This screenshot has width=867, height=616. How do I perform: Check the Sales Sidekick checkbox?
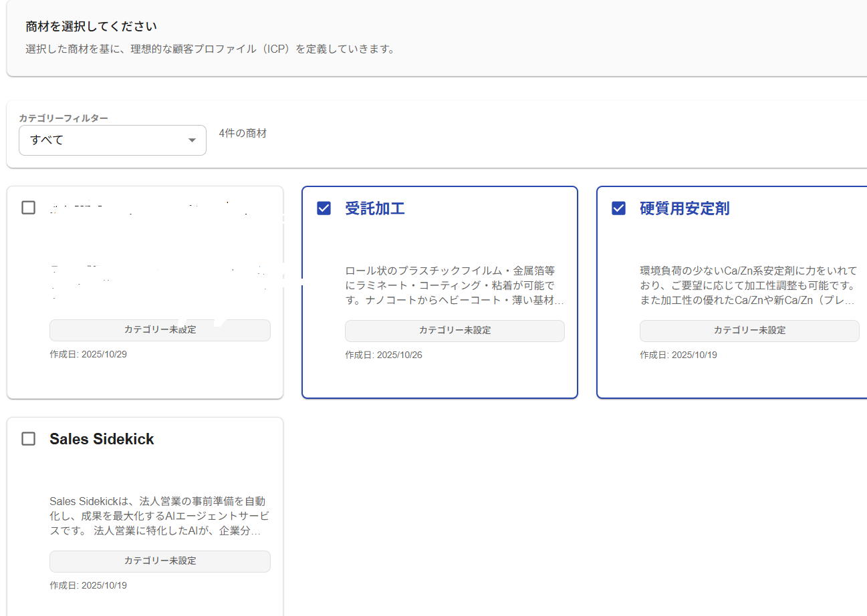coord(28,439)
